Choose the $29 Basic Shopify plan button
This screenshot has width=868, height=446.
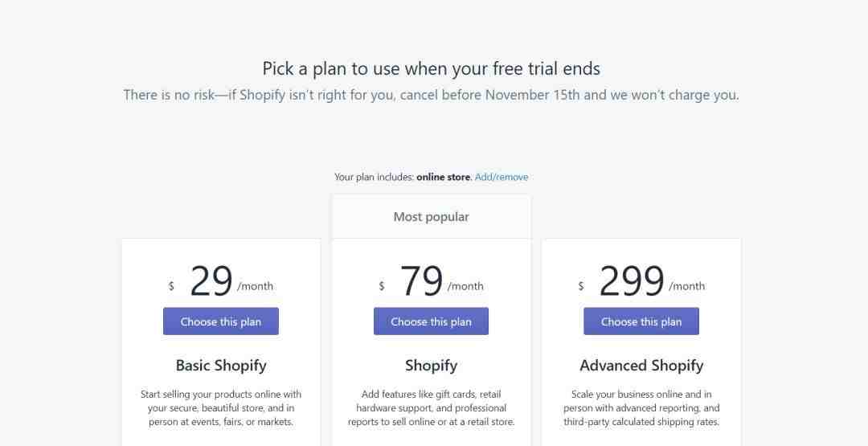(221, 321)
